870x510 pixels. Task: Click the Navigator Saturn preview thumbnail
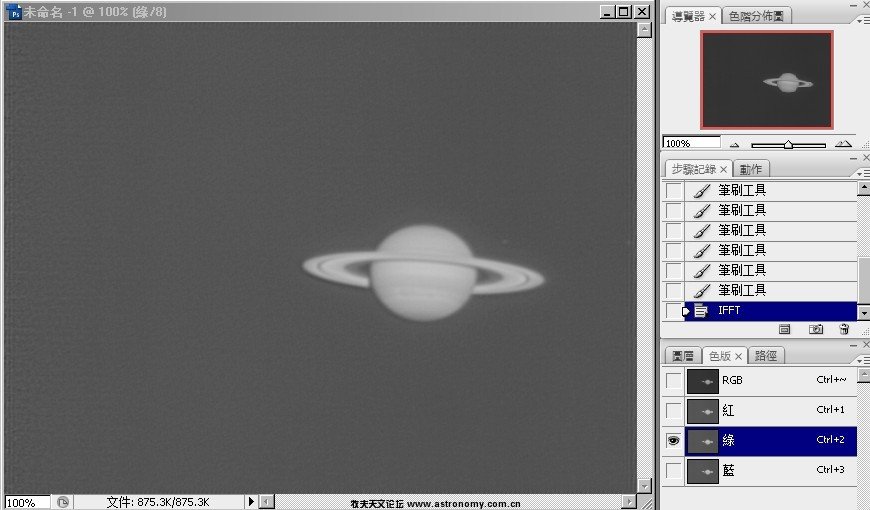(x=767, y=80)
